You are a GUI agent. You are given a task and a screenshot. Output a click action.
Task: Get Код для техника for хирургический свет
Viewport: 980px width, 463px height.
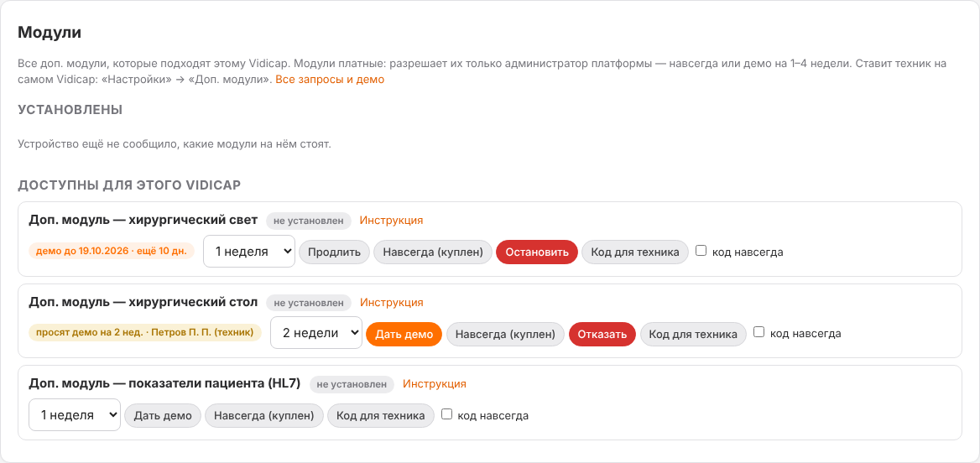(x=635, y=252)
